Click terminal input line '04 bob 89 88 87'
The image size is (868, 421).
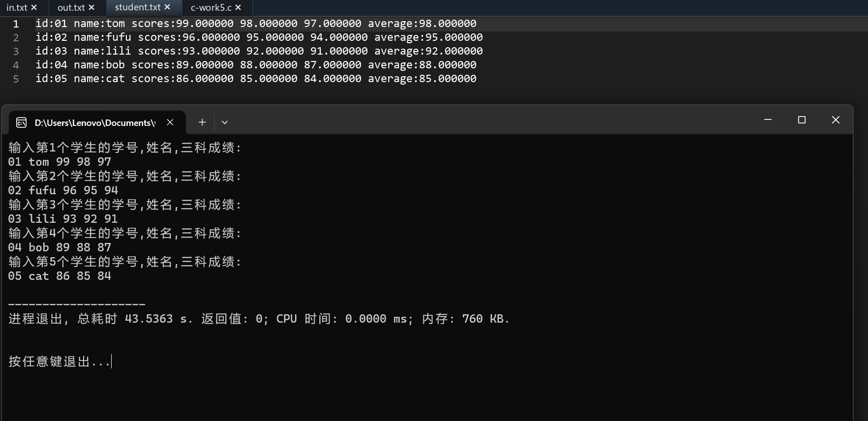[60, 247]
